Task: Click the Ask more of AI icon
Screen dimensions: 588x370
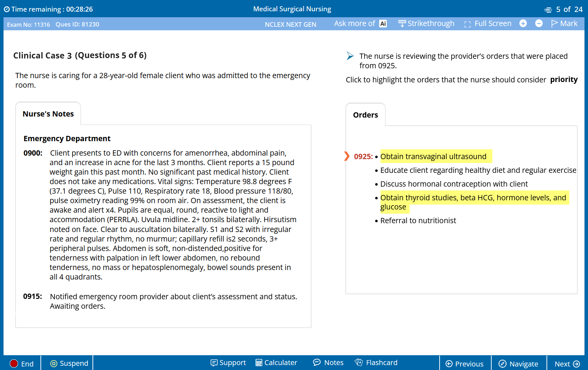Action: pos(383,24)
